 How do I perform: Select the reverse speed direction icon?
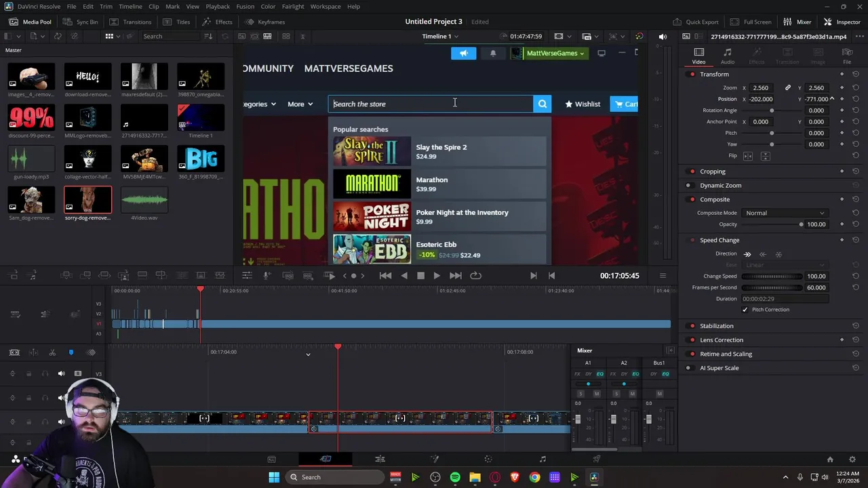coord(763,254)
